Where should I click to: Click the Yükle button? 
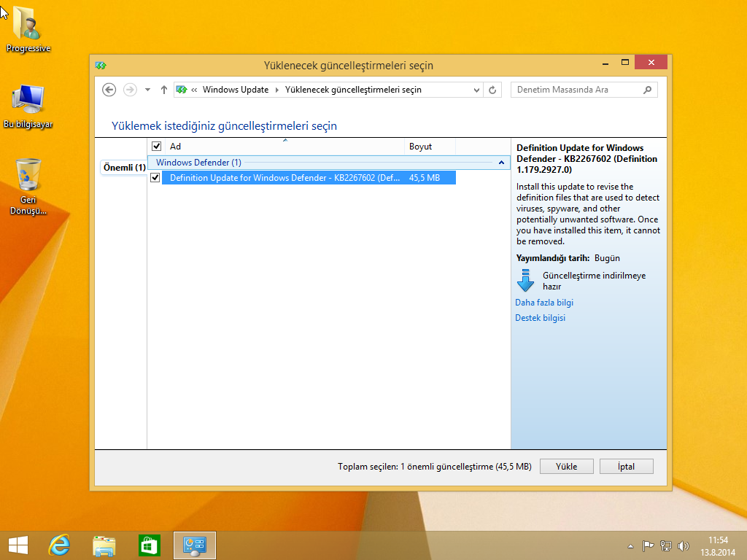[566, 467]
